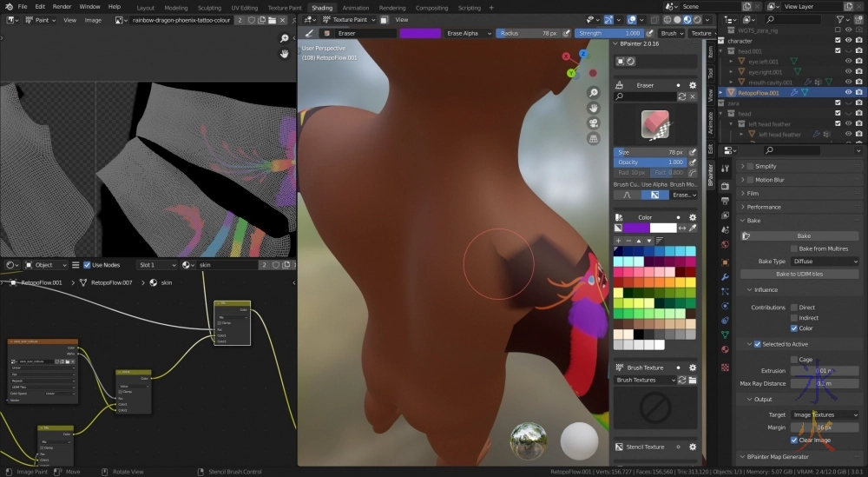Switch to the Texture Paint workspace tab
Viewport: 868px width, 477px height.
[284, 8]
